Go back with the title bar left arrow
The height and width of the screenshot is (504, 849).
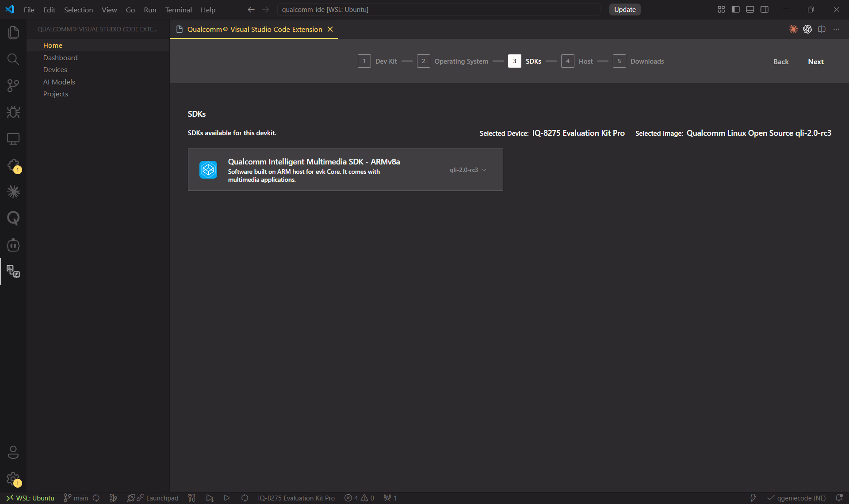(251, 9)
